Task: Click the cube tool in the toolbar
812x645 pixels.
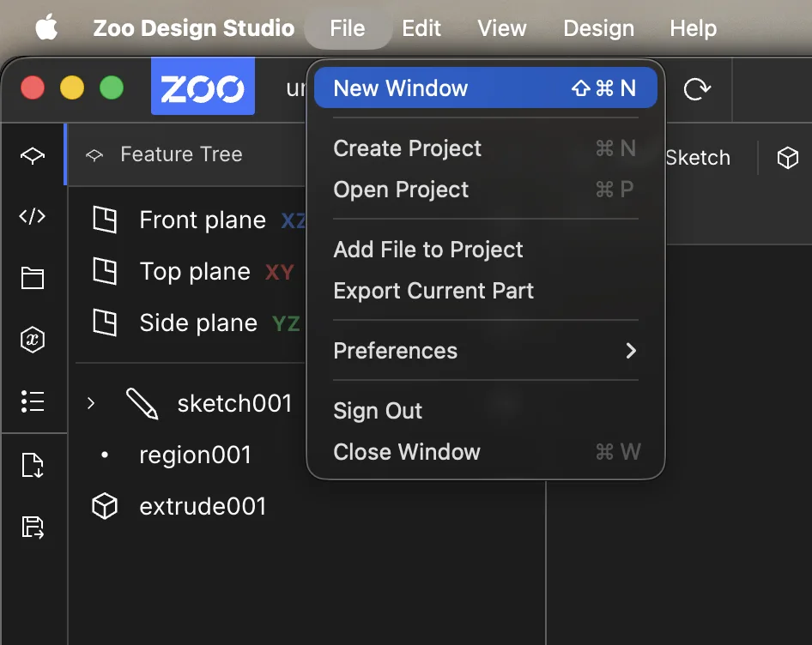Action: 788,157
